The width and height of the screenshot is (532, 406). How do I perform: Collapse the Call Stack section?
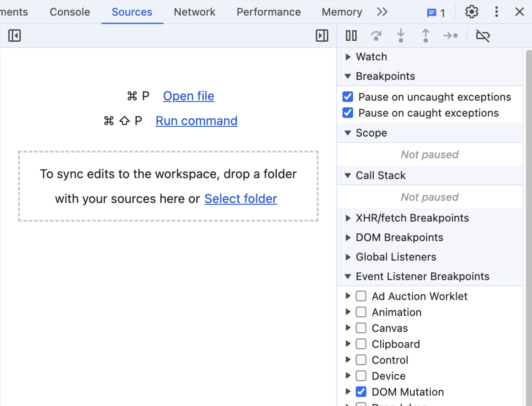point(430,175)
